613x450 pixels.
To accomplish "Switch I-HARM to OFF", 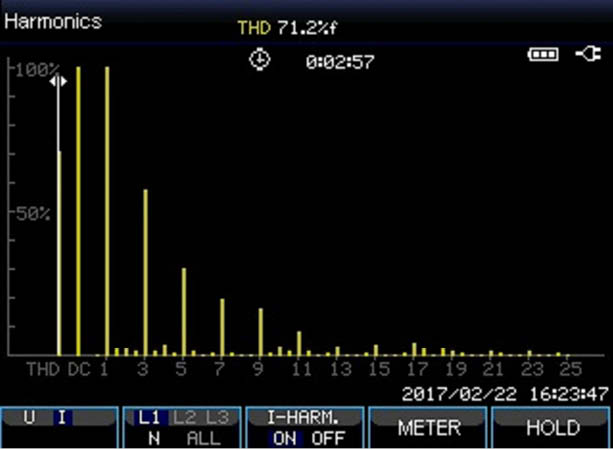I will click(326, 438).
